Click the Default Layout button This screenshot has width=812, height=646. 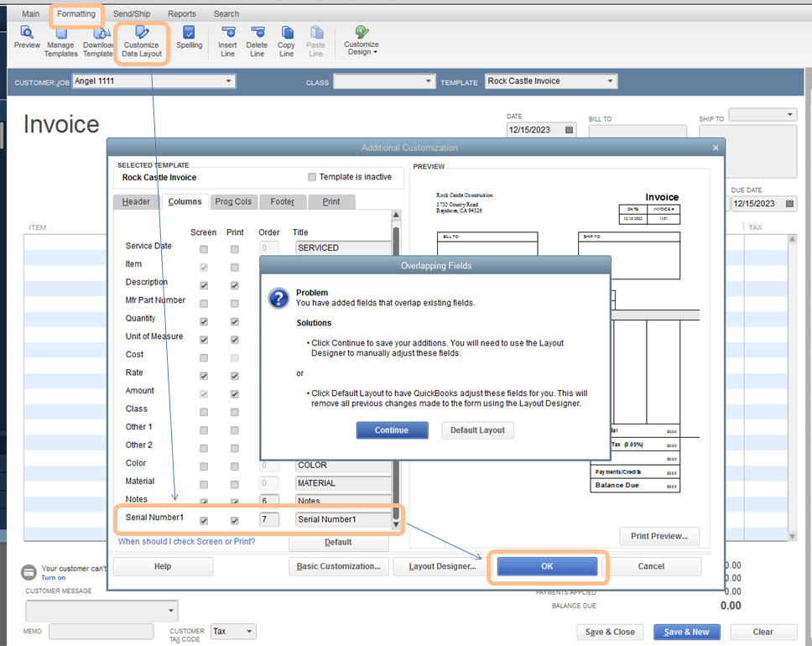pos(477,430)
